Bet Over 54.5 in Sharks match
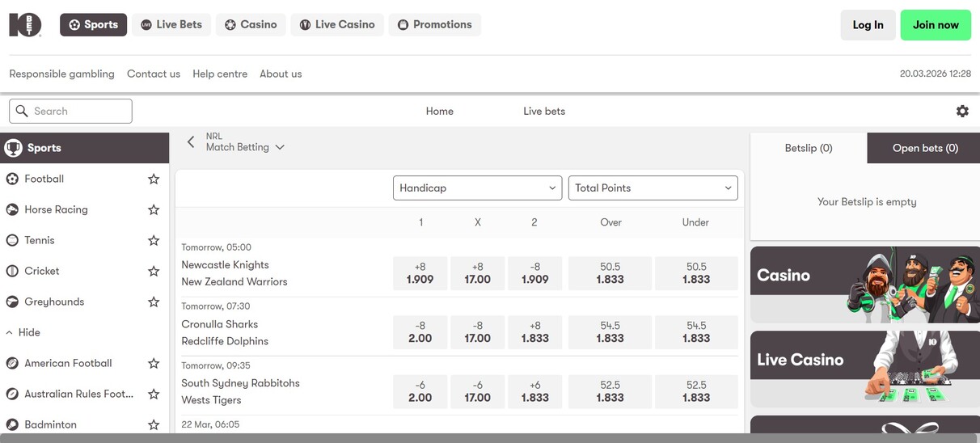980x443 pixels. click(610, 332)
